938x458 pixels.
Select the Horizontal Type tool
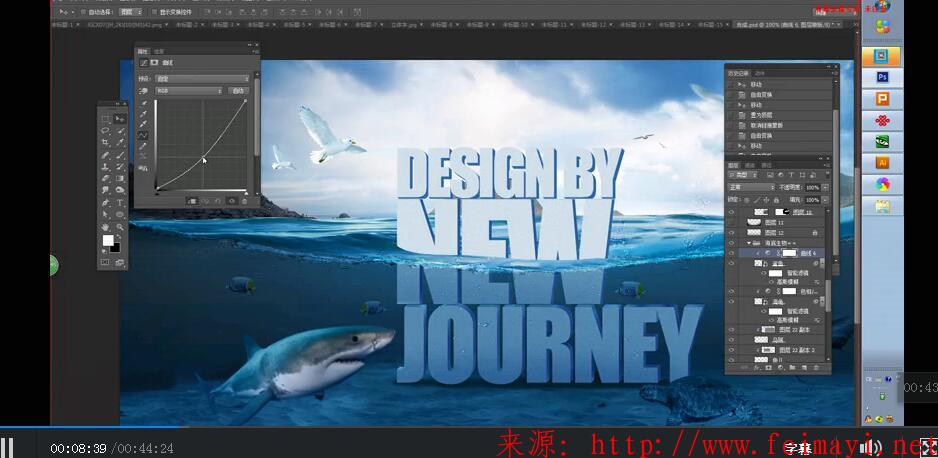coord(120,202)
